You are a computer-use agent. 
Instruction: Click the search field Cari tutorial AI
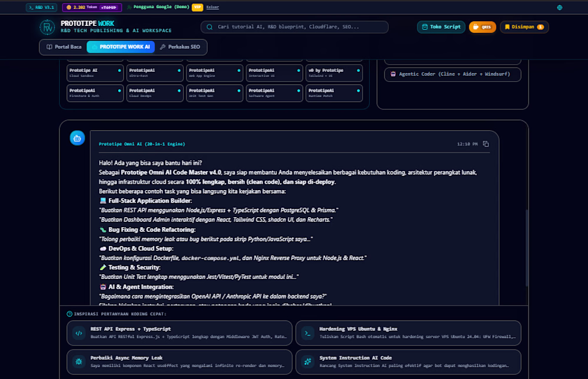295,27
